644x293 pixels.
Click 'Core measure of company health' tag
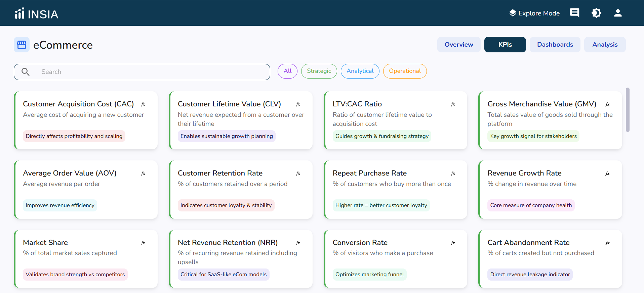coord(531,205)
